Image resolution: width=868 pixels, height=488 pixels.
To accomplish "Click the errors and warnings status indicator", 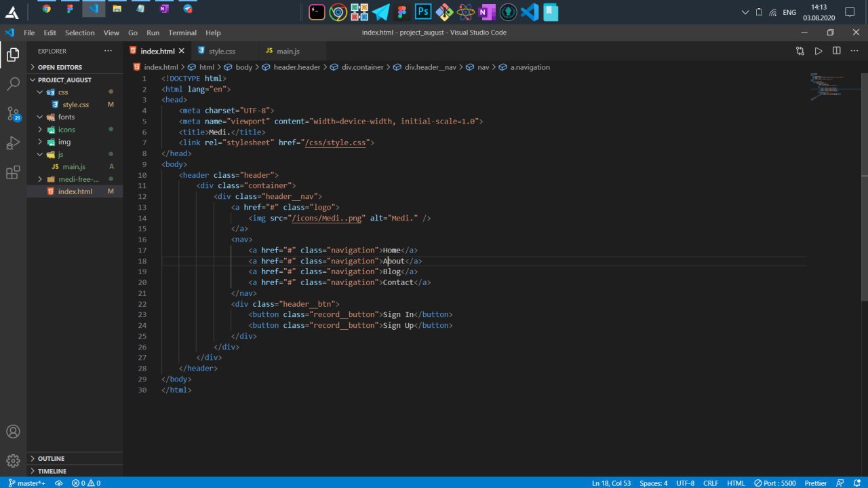I will [x=86, y=483].
